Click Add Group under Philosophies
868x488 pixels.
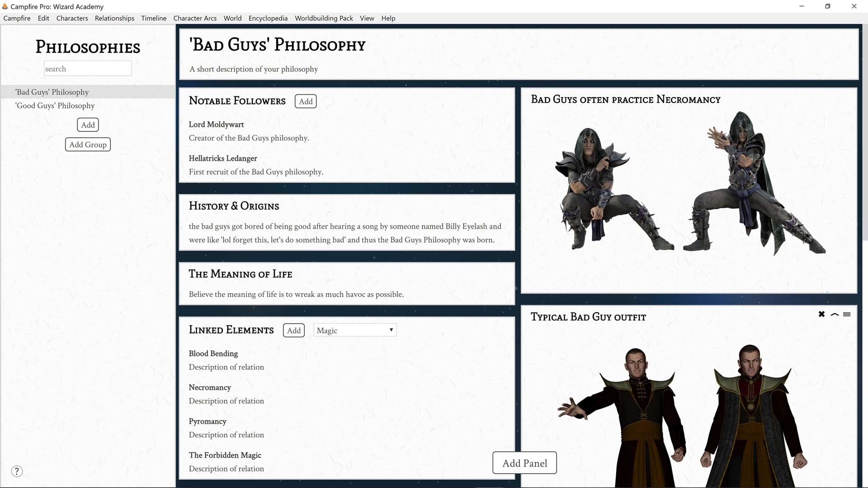coord(88,144)
